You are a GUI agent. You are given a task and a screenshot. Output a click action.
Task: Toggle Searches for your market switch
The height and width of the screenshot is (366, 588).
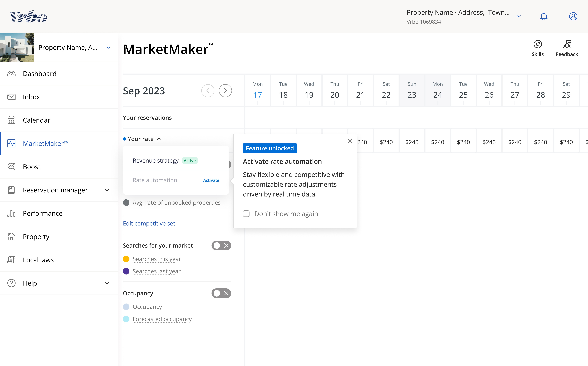221,245
